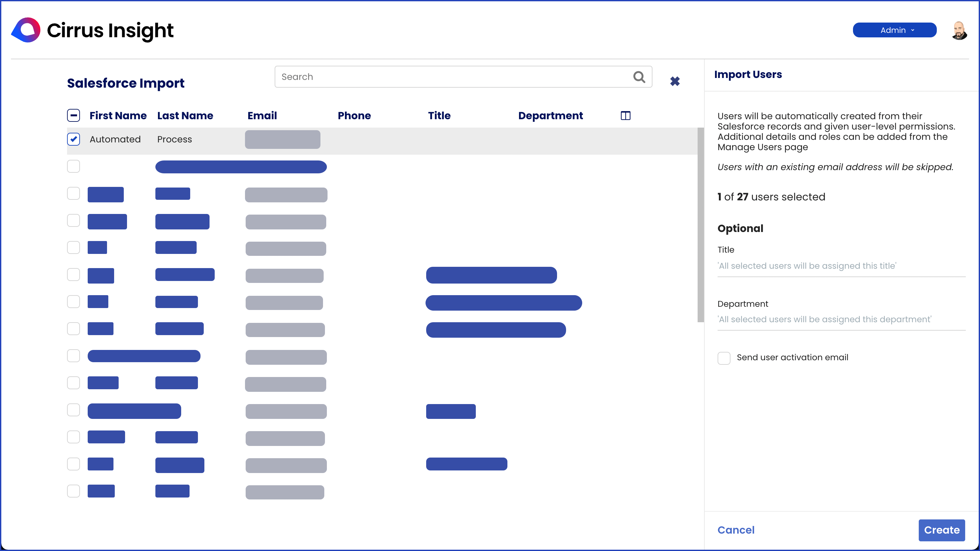The width and height of the screenshot is (980, 551).
Task: Uncheck the Automated Process row checkbox
Action: click(73, 139)
